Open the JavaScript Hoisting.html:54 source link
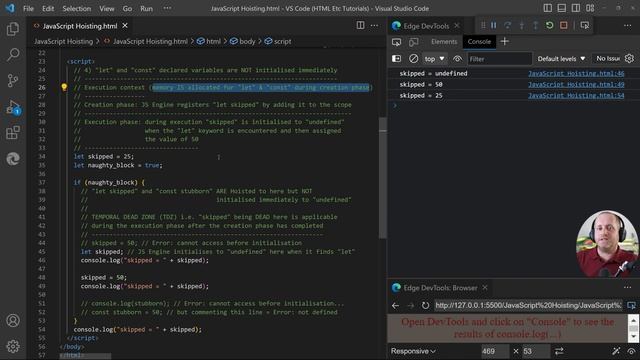 coord(576,96)
